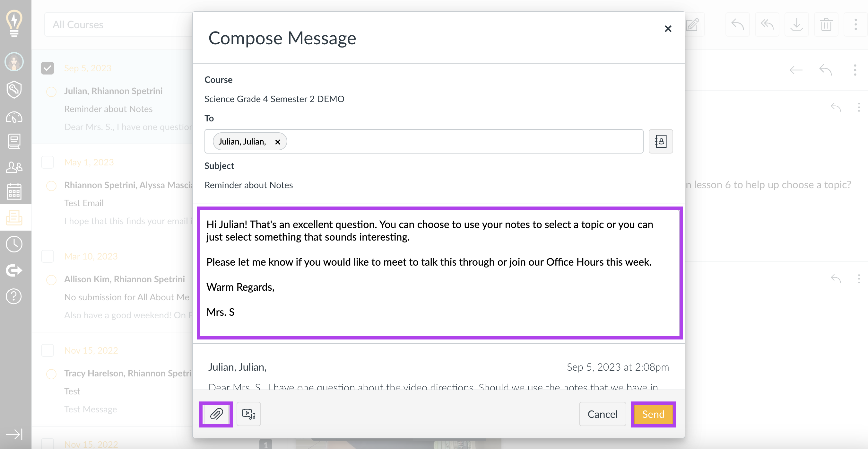Remove recipient Julian, Julian, from To field
This screenshot has height=449, width=868.
278,142
